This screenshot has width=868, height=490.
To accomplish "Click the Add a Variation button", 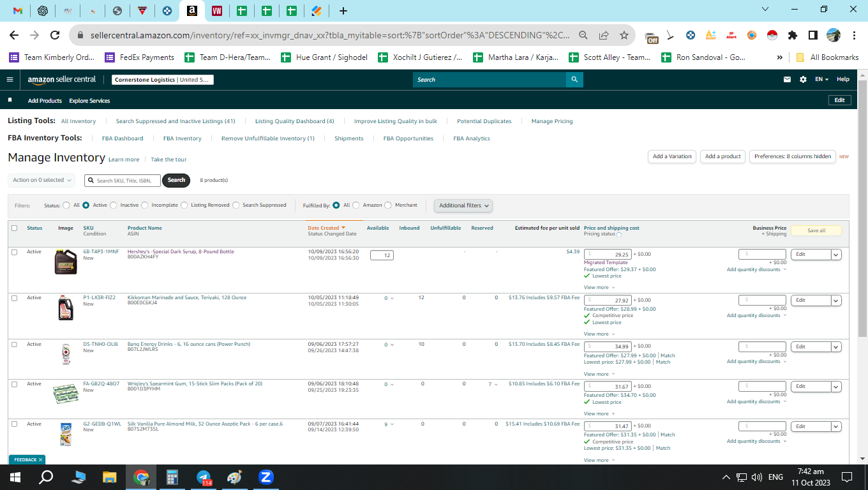I will (x=672, y=157).
